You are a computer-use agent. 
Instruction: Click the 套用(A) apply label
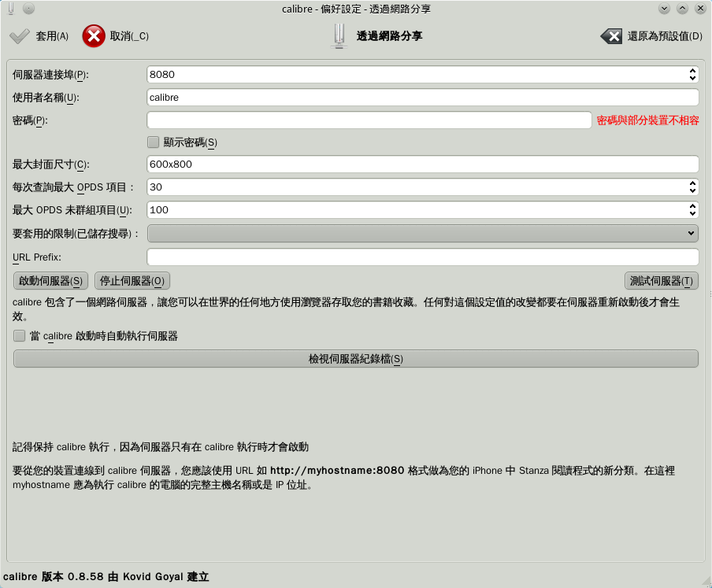pyautogui.click(x=52, y=36)
